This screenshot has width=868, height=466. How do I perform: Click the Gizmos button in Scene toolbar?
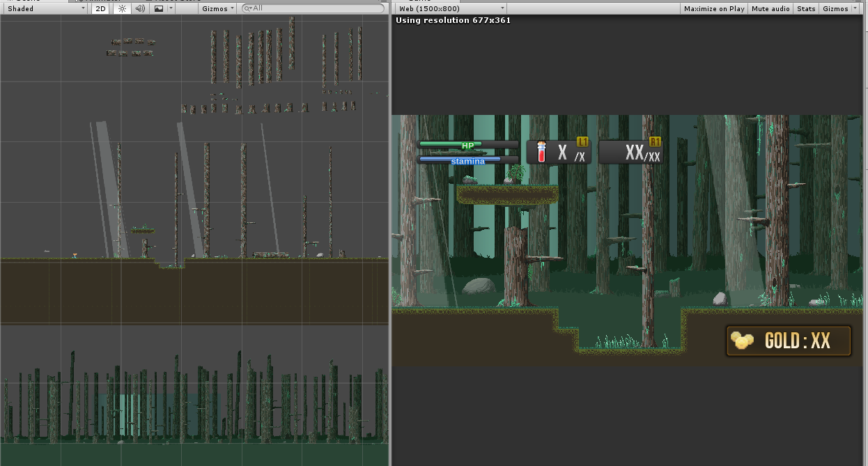216,8
